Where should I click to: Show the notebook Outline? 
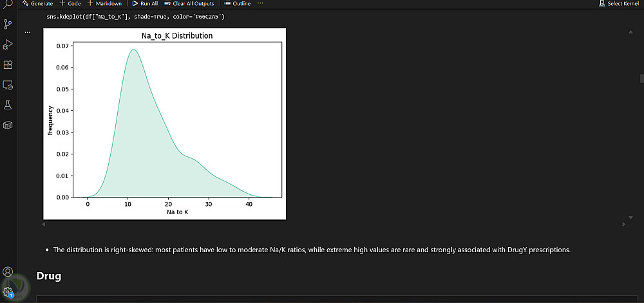point(238,4)
